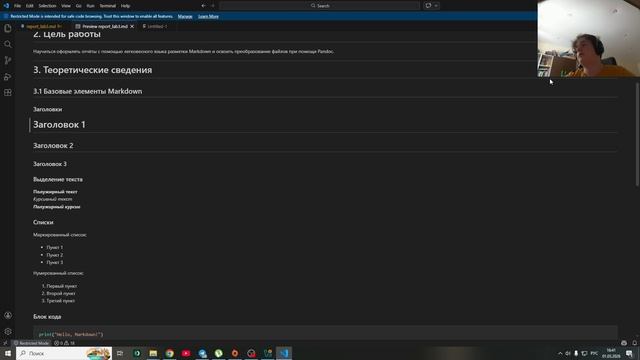Open the Run menu
Screen dimensions: 640x360
point(90,6)
